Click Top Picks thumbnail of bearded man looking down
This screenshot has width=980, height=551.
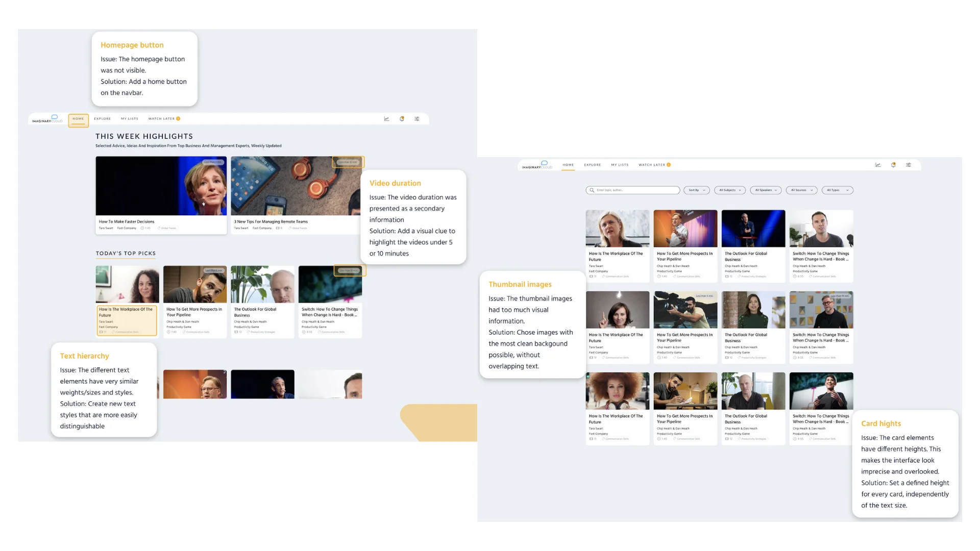195,285
